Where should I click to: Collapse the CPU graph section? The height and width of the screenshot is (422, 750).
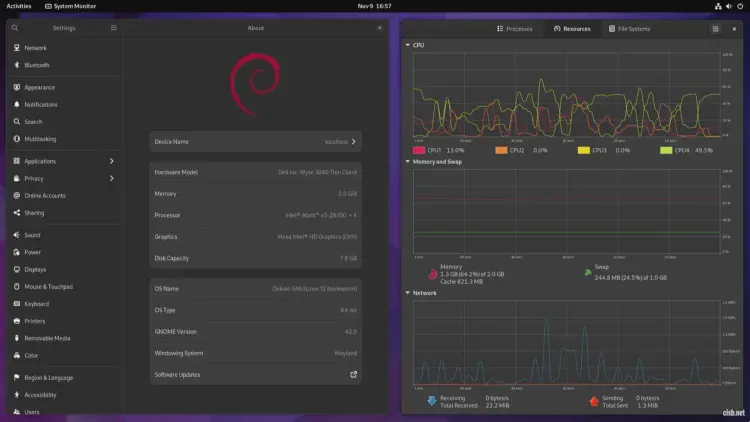coord(408,45)
